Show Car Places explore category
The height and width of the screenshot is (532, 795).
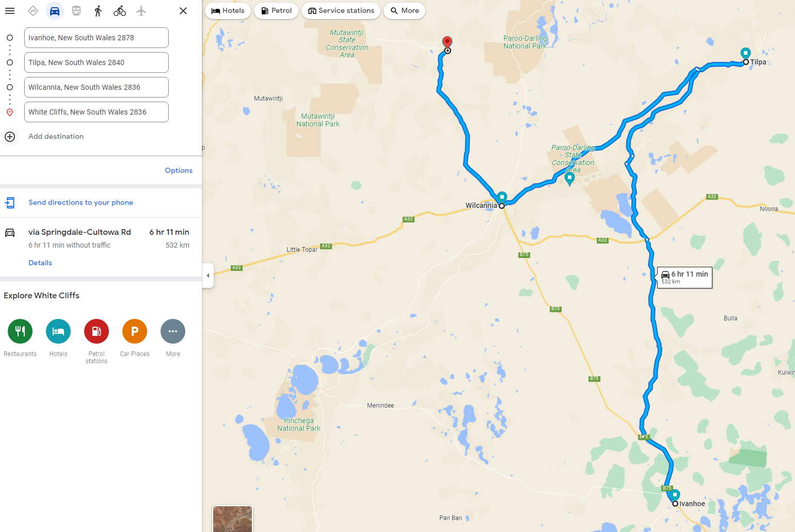135,331
